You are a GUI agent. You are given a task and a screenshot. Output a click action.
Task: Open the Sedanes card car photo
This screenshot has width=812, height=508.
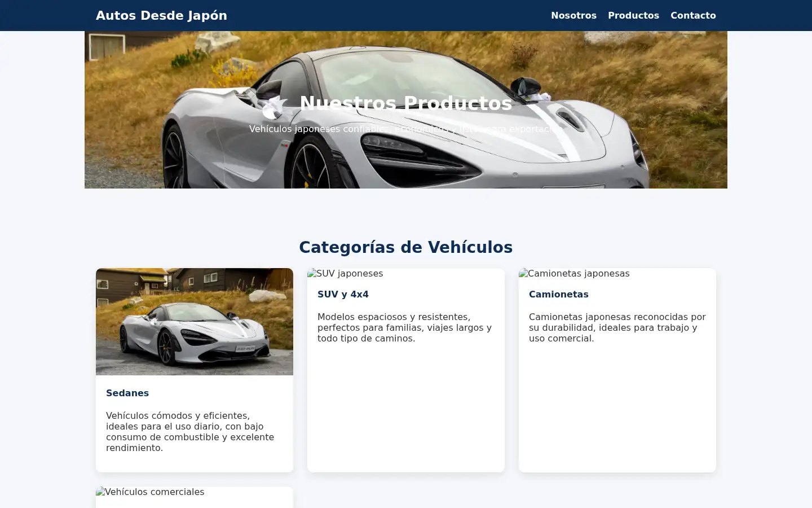point(195,322)
